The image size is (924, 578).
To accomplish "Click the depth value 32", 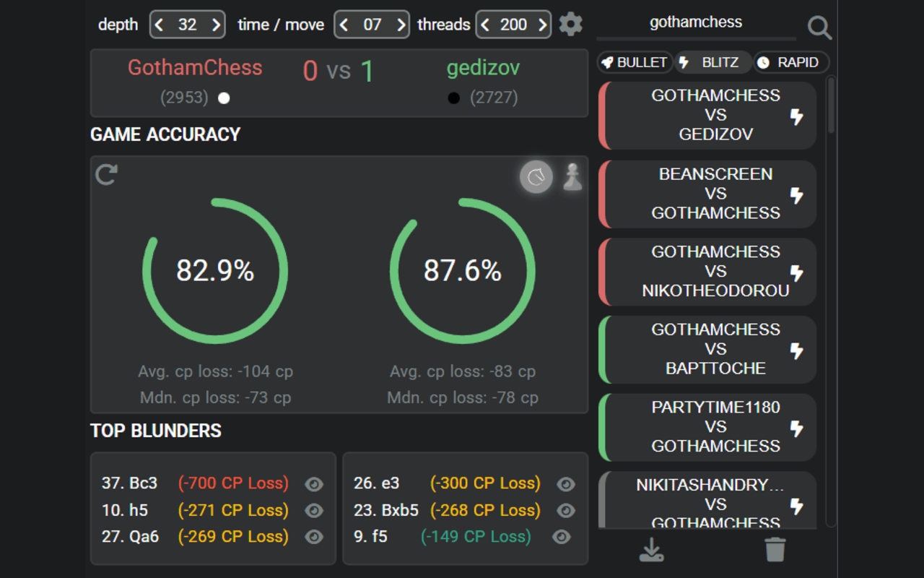I will click(x=188, y=25).
